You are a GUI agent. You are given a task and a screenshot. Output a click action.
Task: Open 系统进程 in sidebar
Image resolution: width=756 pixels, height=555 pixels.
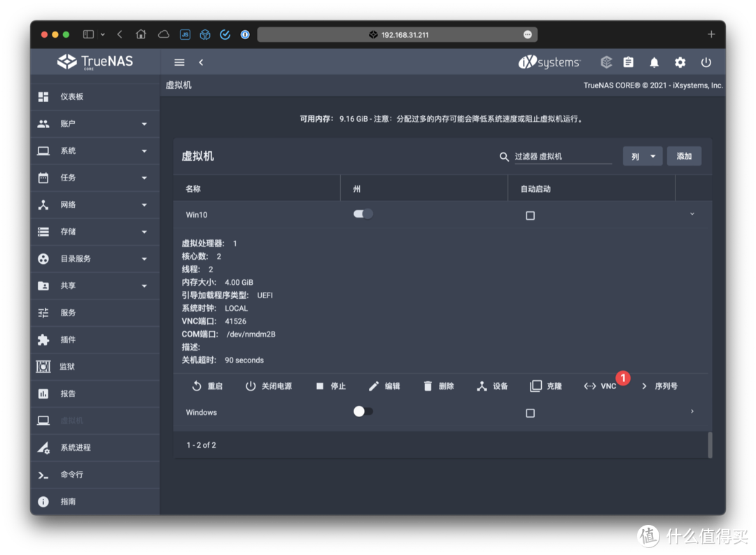tap(95, 448)
